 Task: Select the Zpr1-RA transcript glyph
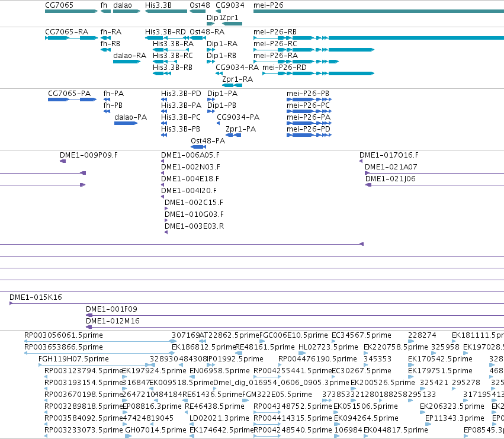[x=232, y=85]
